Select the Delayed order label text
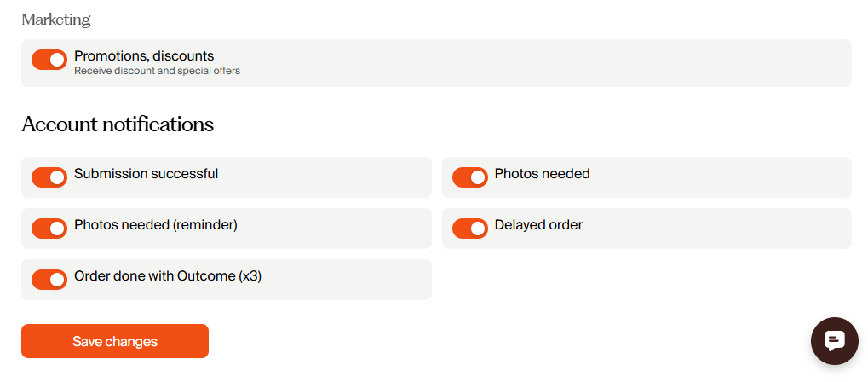 538,225
